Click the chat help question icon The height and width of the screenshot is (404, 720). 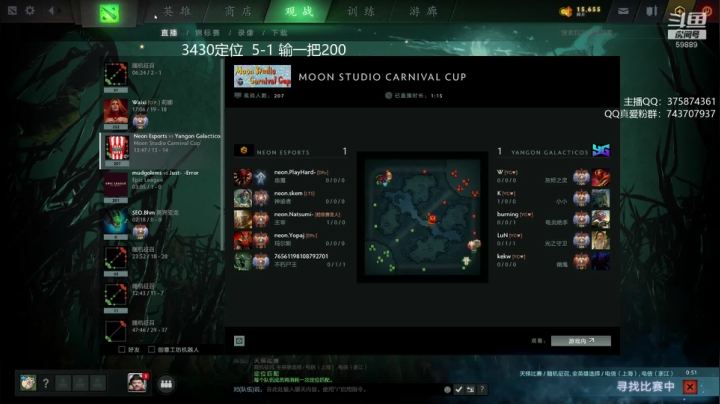click(482, 389)
